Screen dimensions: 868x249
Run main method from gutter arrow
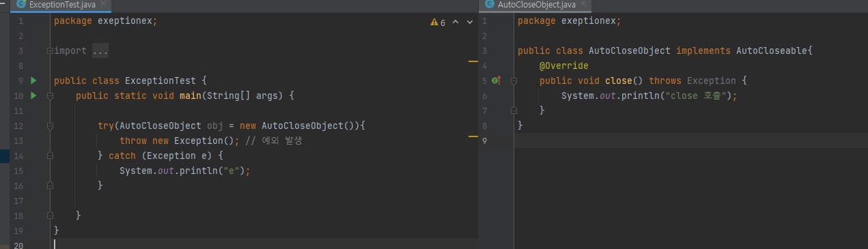click(33, 96)
